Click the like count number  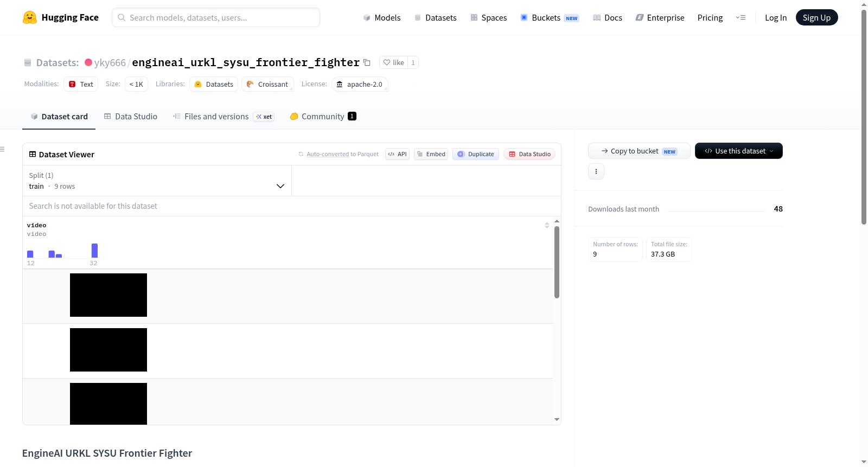point(413,62)
